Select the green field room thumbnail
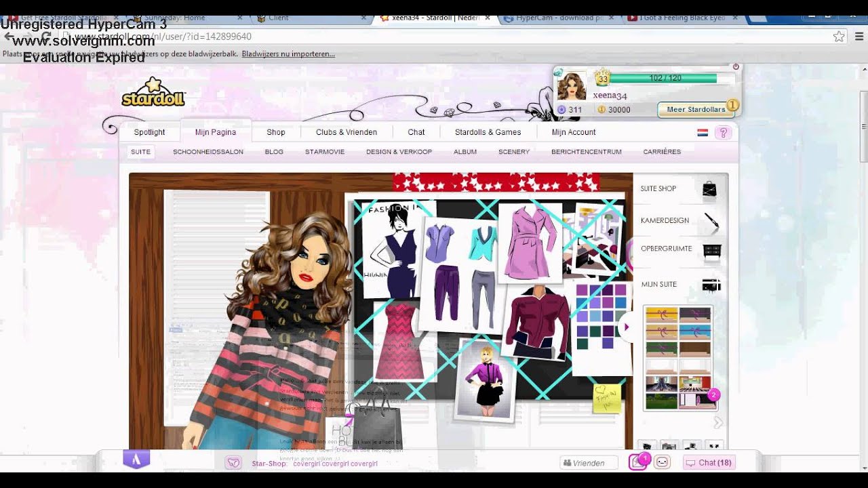The height and width of the screenshot is (488, 868). pyautogui.click(x=661, y=401)
